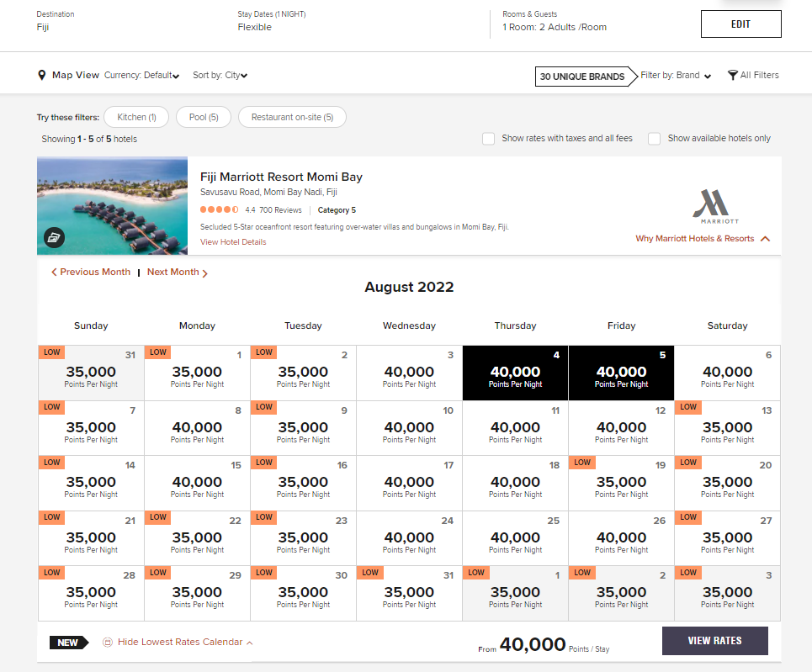This screenshot has width=812, height=672.
Task: Open the photo gallery icon on hotel thumbnail
Action: pos(54,237)
